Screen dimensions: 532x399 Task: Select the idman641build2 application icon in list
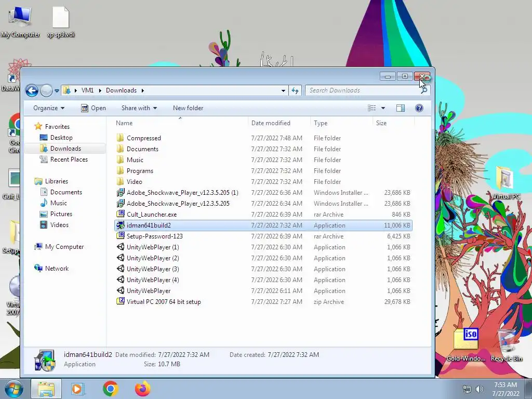click(121, 225)
